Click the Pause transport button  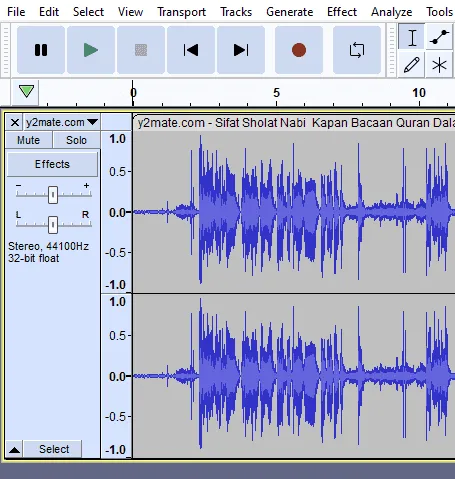(x=41, y=50)
